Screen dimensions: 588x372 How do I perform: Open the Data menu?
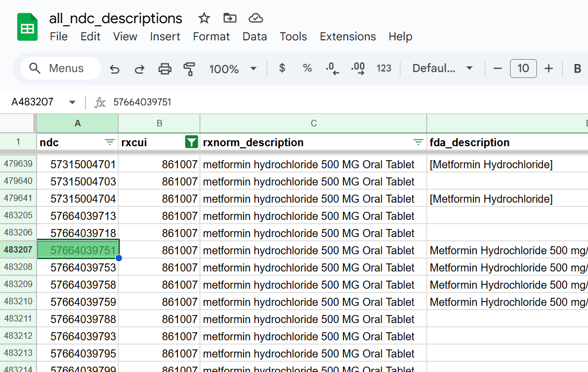pos(254,37)
